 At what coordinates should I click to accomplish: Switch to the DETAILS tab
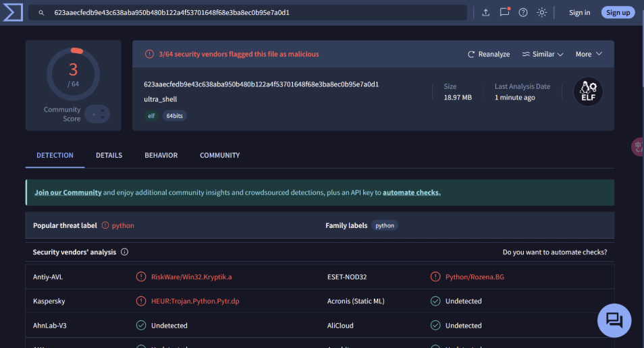[109, 155]
